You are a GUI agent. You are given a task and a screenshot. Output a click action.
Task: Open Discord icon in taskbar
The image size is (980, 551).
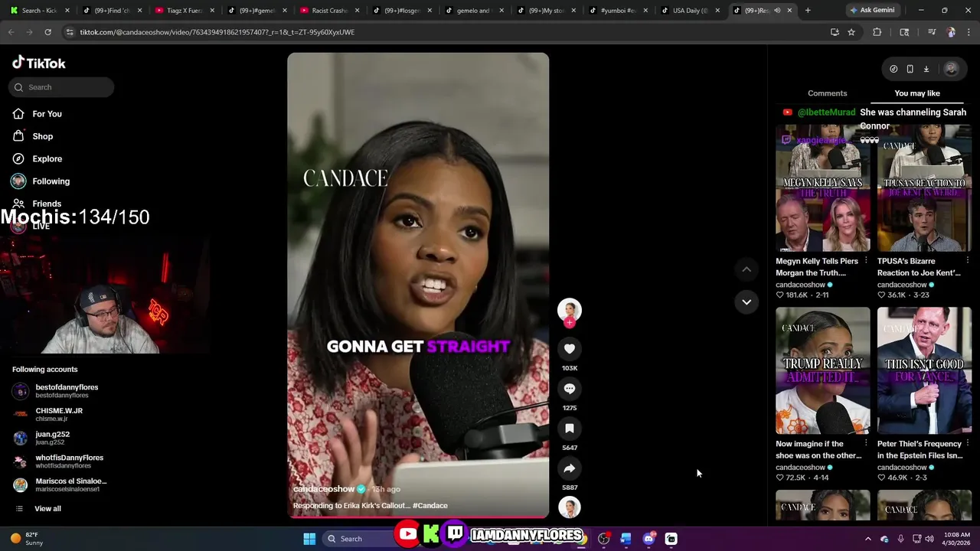(x=648, y=539)
